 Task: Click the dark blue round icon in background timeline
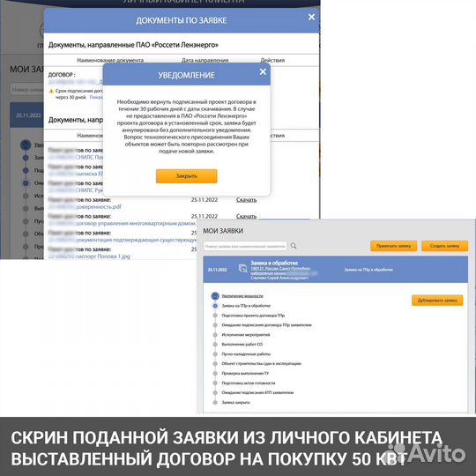coord(26,145)
